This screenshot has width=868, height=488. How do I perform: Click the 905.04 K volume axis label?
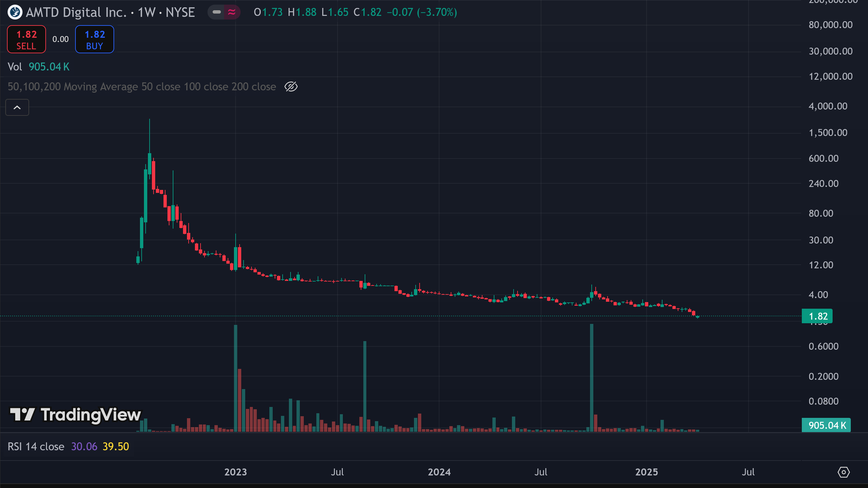[827, 425]
